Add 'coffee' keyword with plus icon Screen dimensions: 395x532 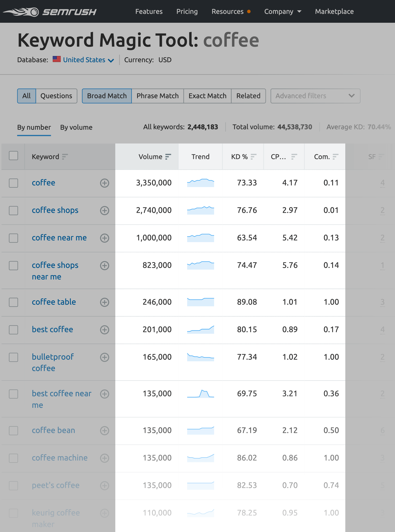104,183
